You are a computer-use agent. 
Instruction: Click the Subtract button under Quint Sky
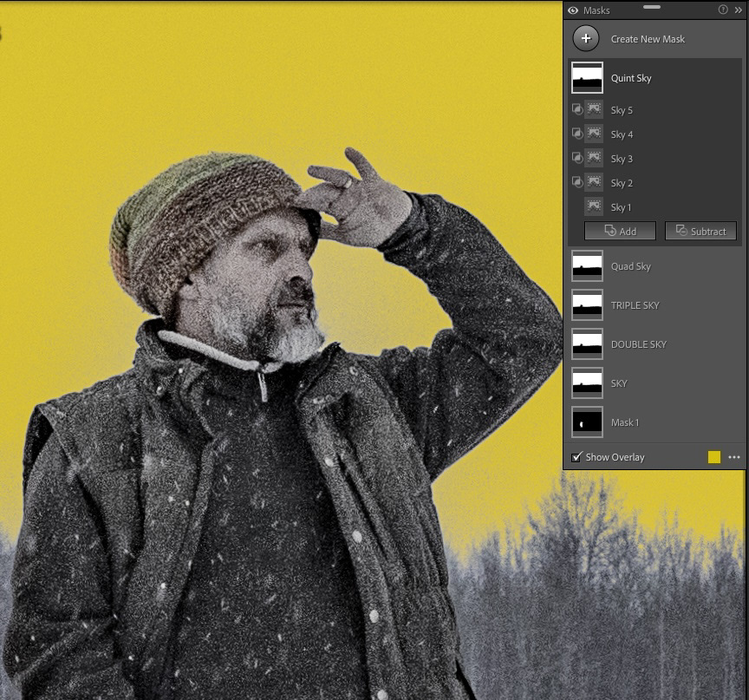(x=700, y=231)
